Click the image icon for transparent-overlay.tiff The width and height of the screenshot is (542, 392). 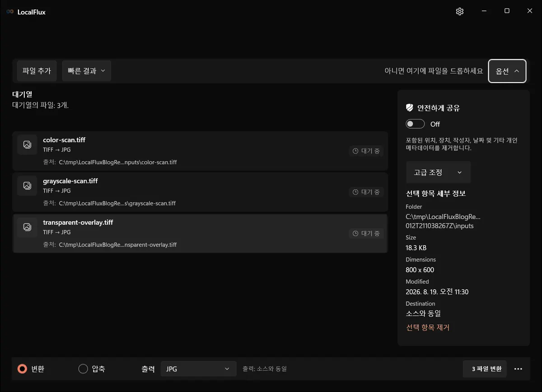(x=27, y=227)
